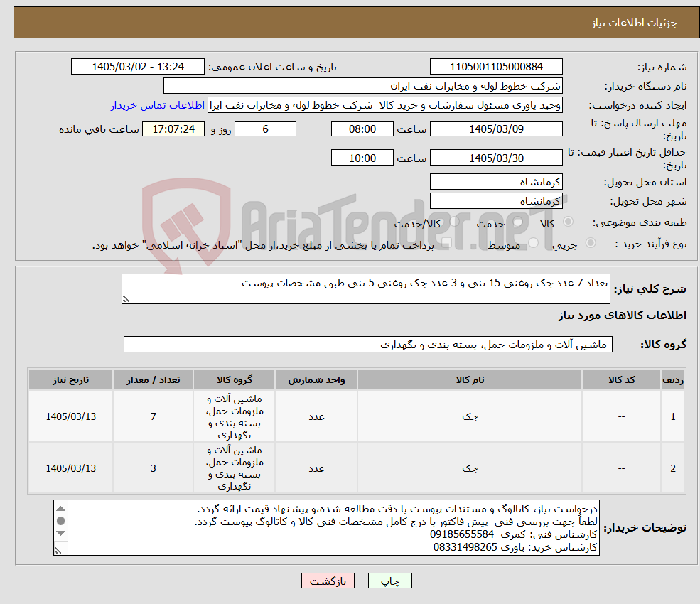Click quantity 7 in row 1

coord(153,416)
